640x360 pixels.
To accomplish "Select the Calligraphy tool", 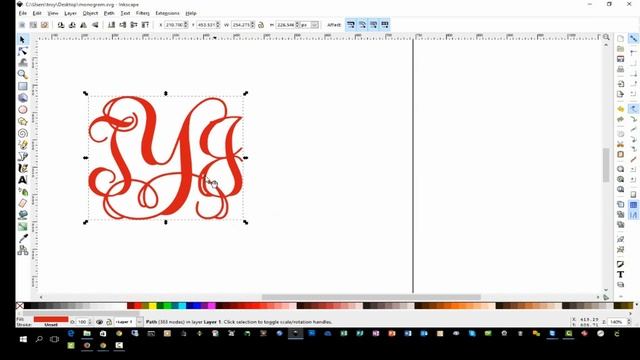I will point(22,168).
